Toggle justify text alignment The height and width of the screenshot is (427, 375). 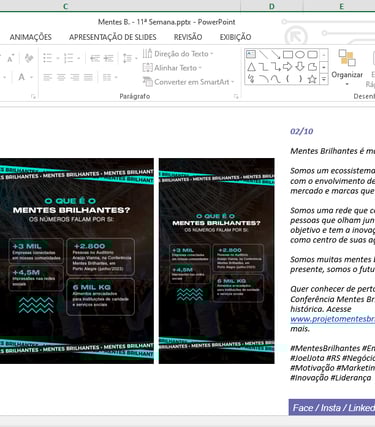point(88,78)
